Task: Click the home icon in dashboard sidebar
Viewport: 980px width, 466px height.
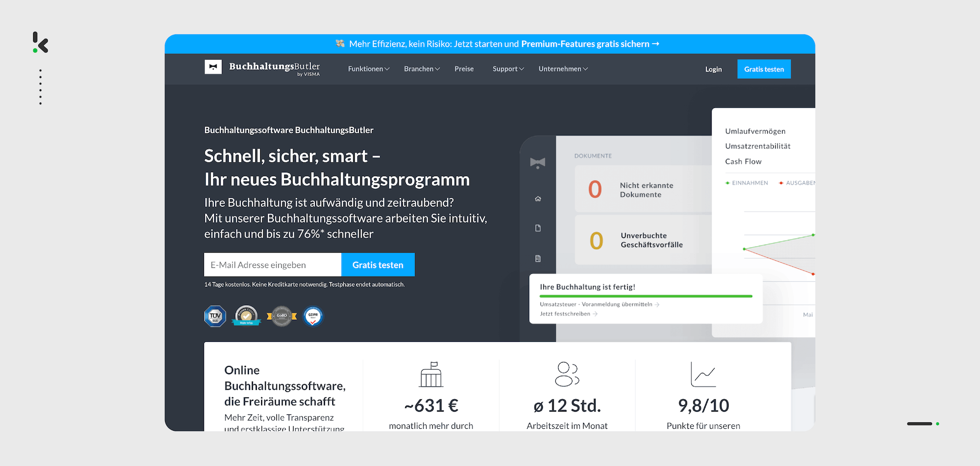Action: pyautogui.click(x=538, y=199)
